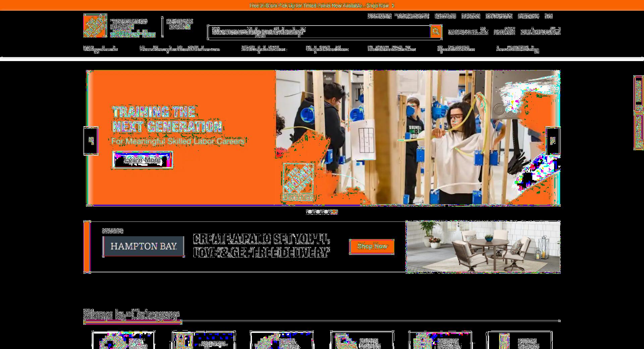
Task: Open the shopping cart
Action: [x=540, y=32]
